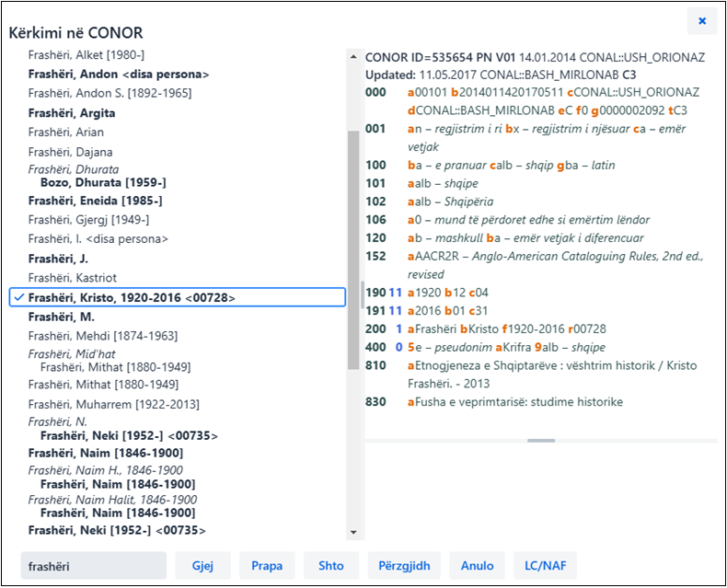Viewport: 727px width, 588px height.
Task: Click field 200 Frashëri Kristo heading
Action: pos(486,329)
